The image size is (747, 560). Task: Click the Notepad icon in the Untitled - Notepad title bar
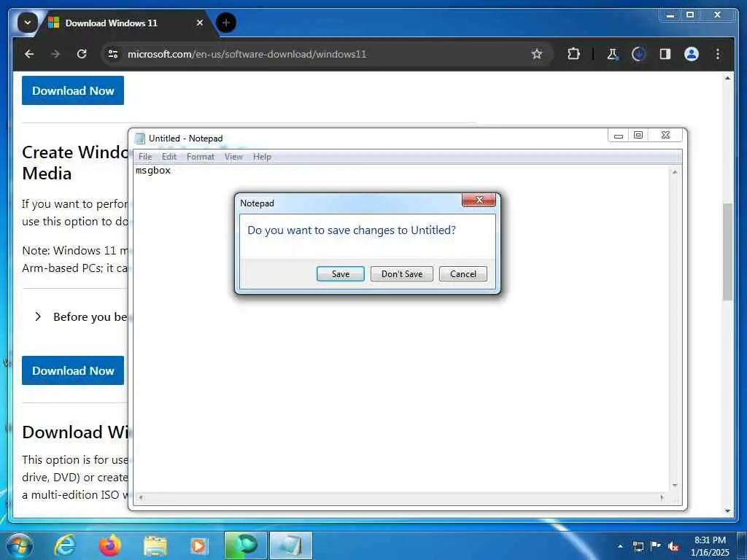139,138
